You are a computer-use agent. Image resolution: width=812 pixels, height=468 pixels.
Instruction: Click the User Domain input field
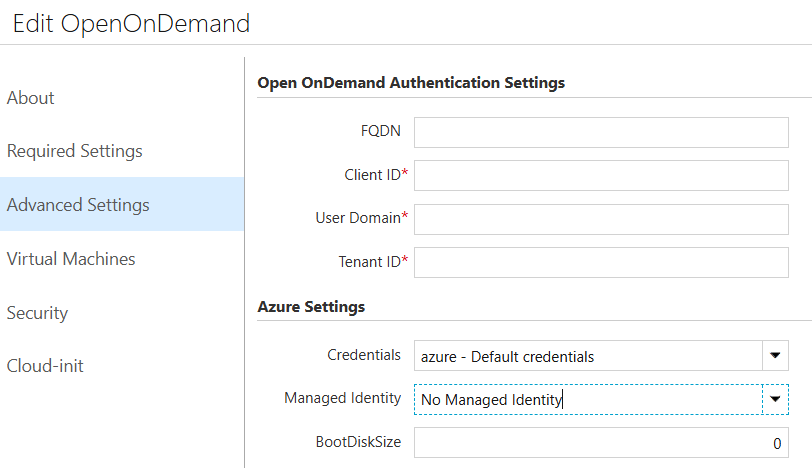[601, 219]
